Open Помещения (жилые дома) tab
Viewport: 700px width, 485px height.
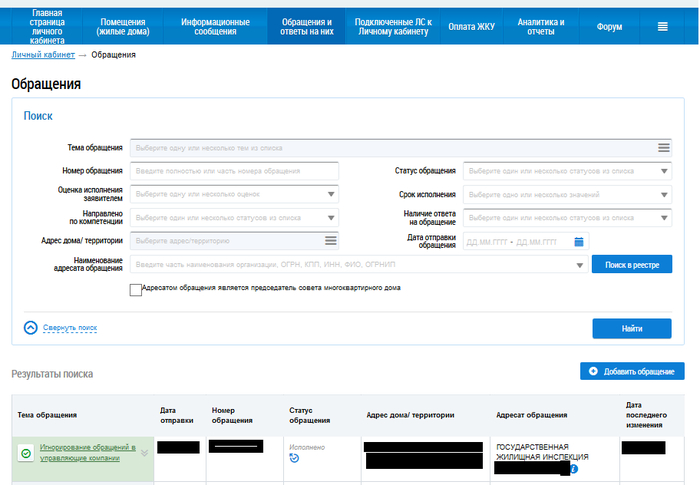pos(123,27)
